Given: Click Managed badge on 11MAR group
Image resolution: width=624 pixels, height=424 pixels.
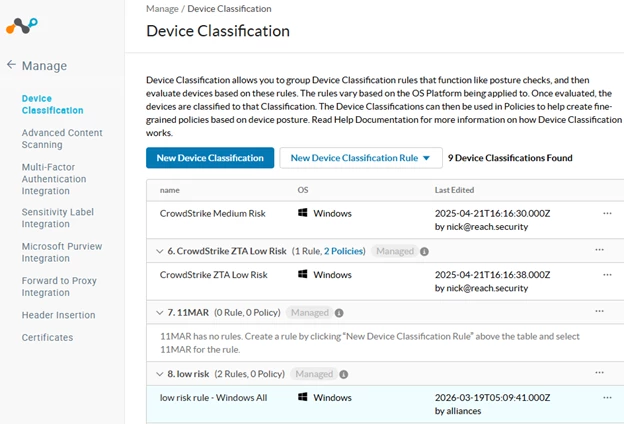Looking at the screenshot, I should (310, 313).
